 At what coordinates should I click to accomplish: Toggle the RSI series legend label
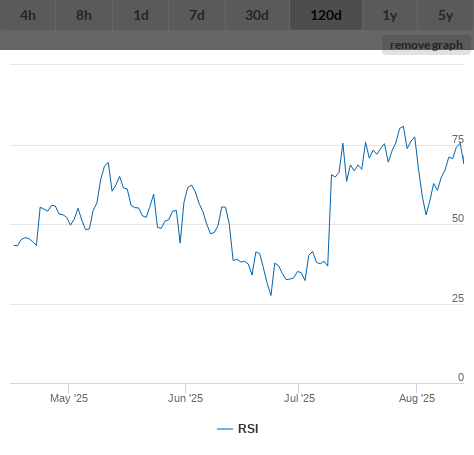[248, 429]
